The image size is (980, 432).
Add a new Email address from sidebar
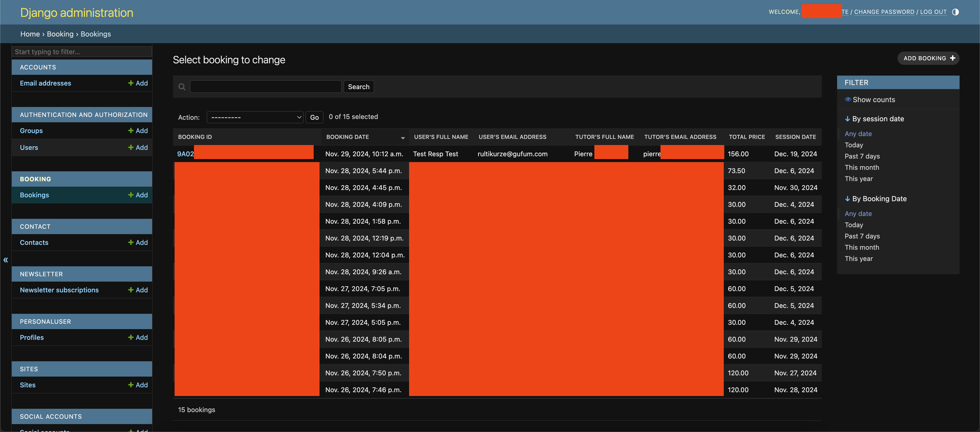[138, 83]
